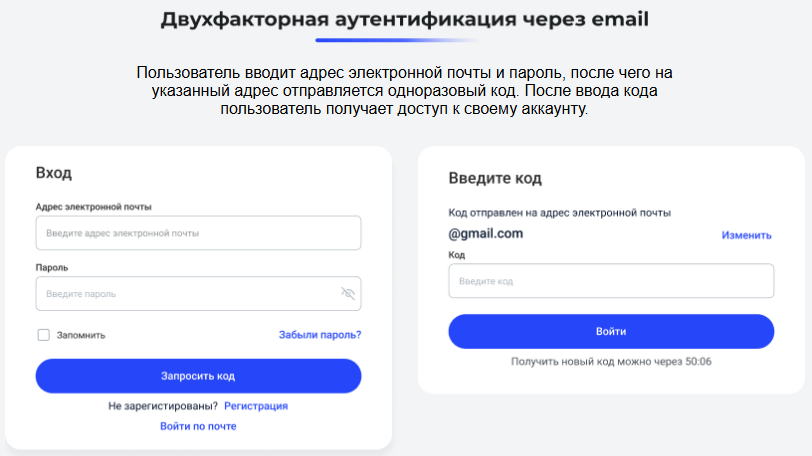812x456 pixels.
Task: Click the Введите код form heading
Action: click(x=495, y=178)
